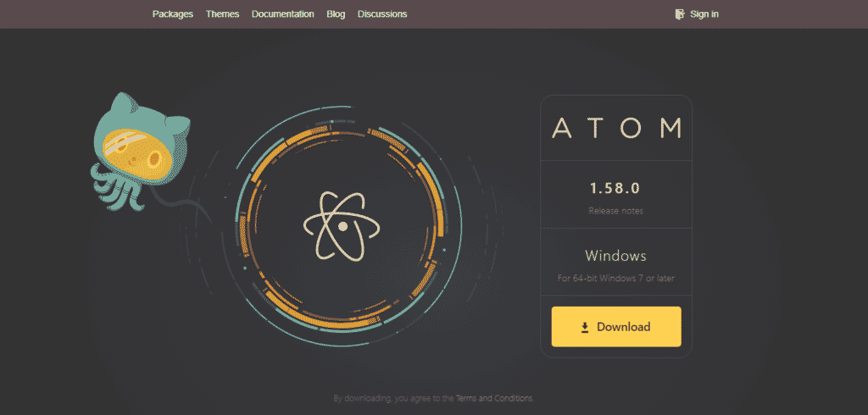
Task: Click the yellow Download button
Action: click(616, 326)
